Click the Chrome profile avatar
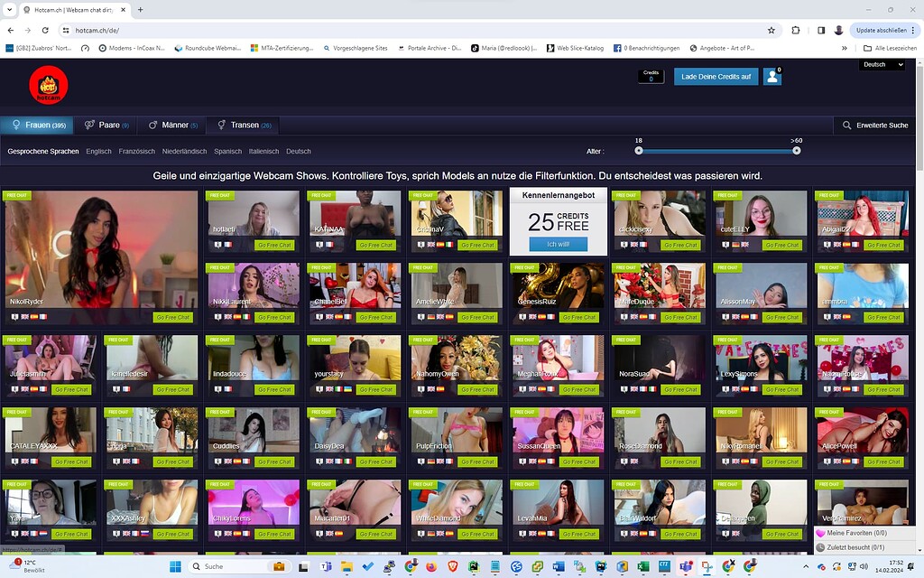 point(838,30)
